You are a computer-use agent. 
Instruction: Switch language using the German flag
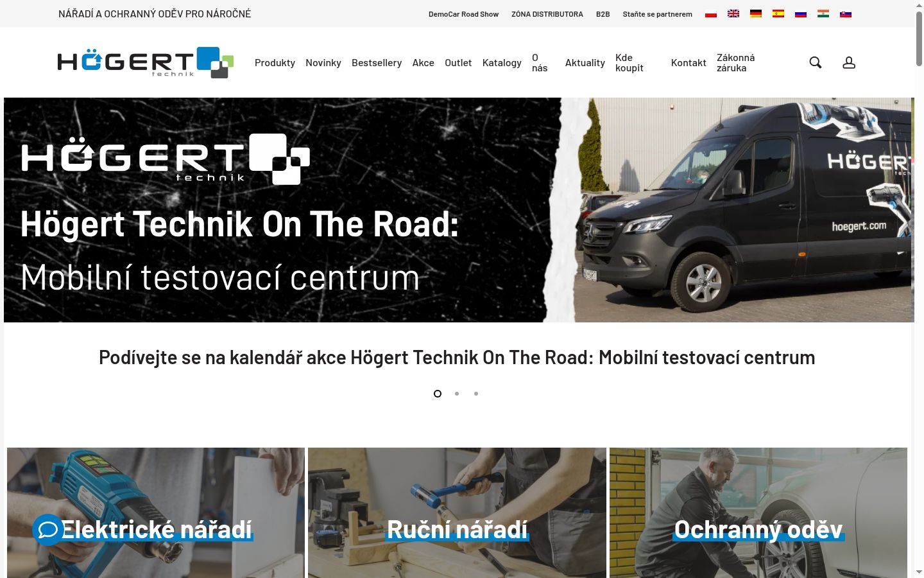coord(756,13)
